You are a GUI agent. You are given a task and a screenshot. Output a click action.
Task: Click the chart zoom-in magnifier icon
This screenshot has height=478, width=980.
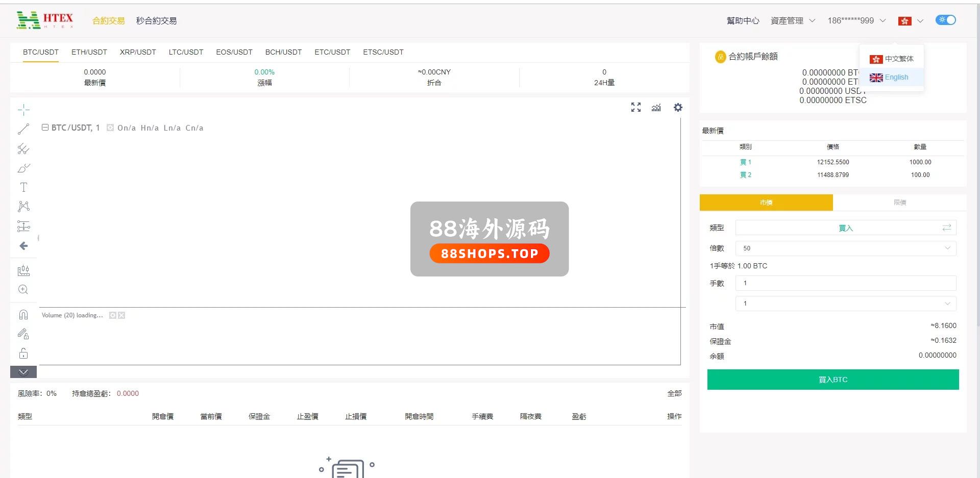click(23, 290)
